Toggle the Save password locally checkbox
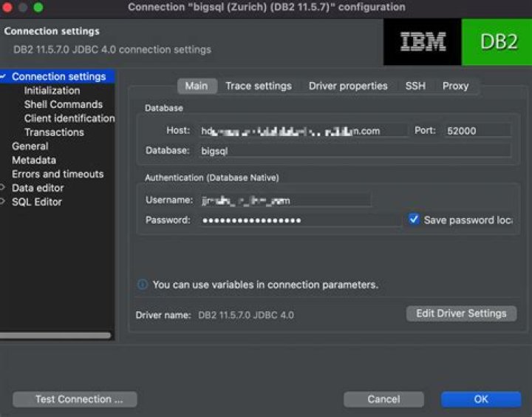The image size is (532, 417). click(x=414, y=220)
